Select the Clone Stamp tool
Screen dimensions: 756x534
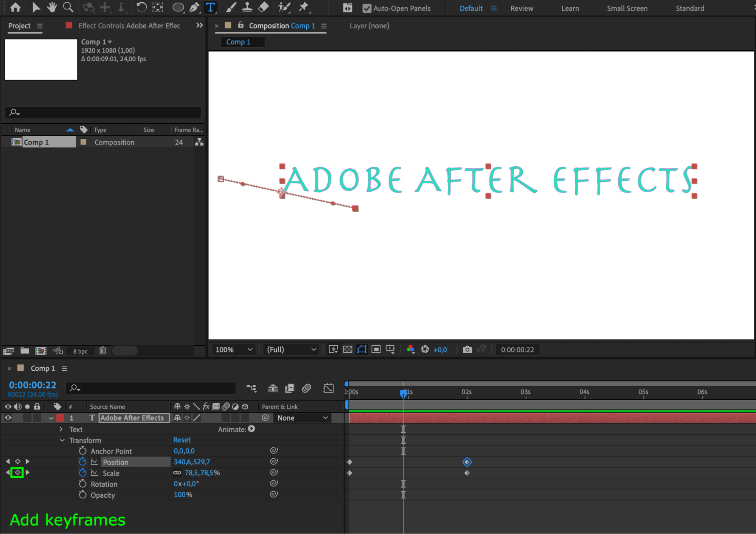tap(247, 7)
